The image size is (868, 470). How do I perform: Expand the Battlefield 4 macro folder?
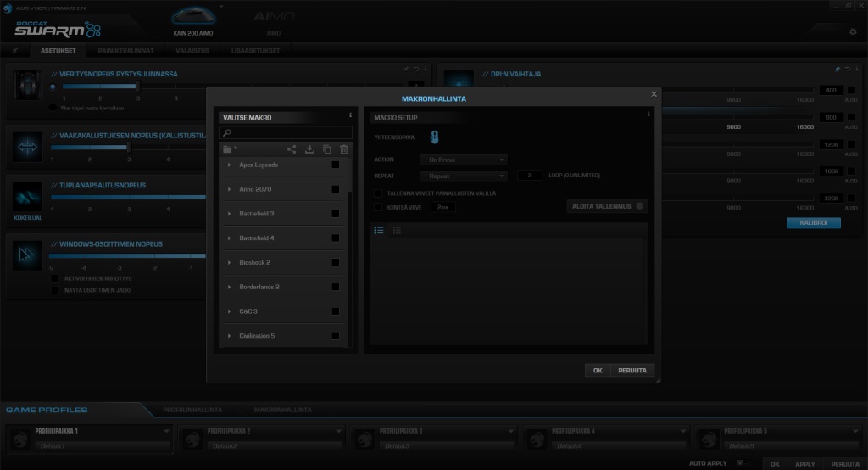[229, 238]
